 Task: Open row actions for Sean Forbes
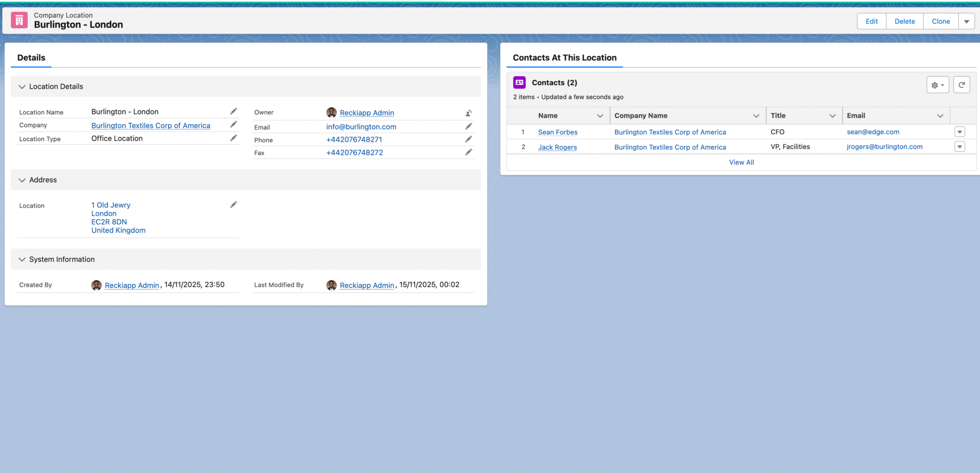coord(960,132)
